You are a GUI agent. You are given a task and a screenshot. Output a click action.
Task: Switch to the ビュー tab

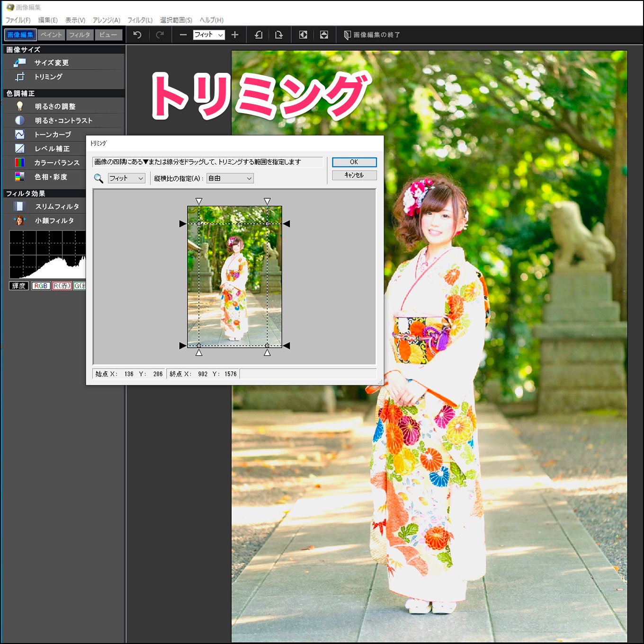[108, 35]
